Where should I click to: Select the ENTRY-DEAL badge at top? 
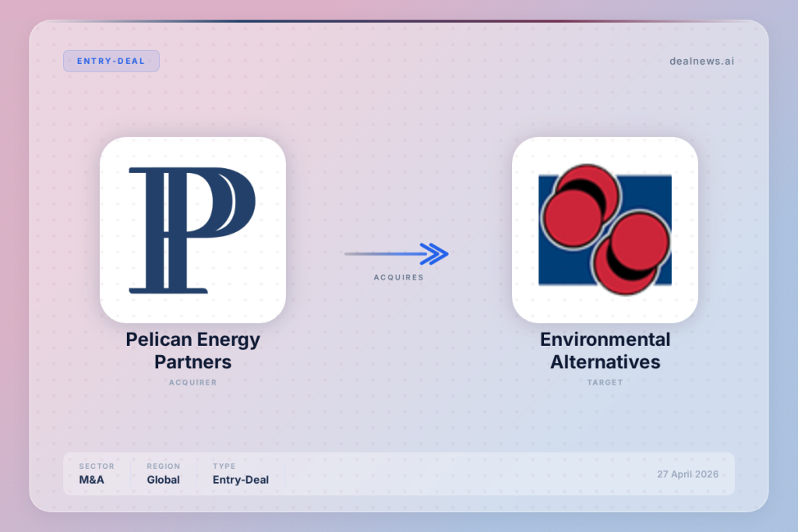click(111, 61)
